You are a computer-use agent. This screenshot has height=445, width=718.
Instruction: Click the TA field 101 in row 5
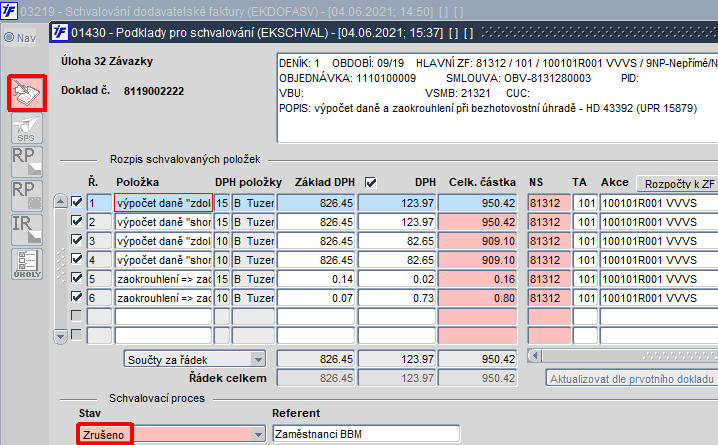coord(585,279)
